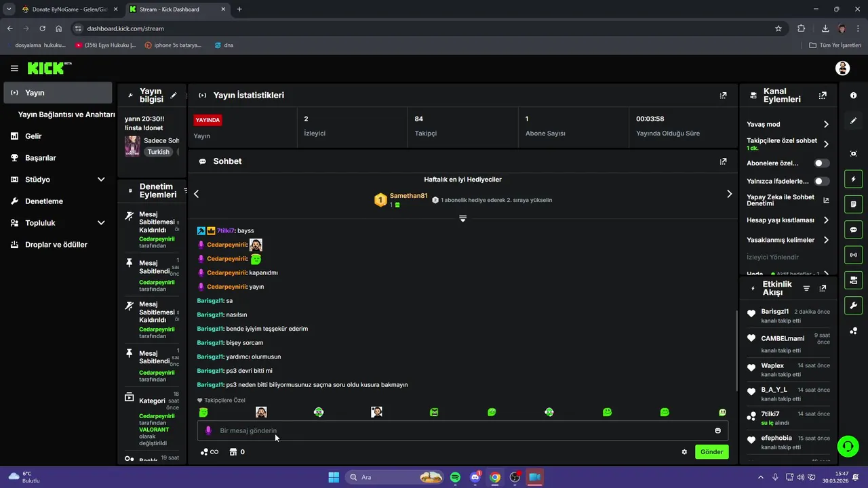Open the Windows Start menu

[x=334, y=477]
